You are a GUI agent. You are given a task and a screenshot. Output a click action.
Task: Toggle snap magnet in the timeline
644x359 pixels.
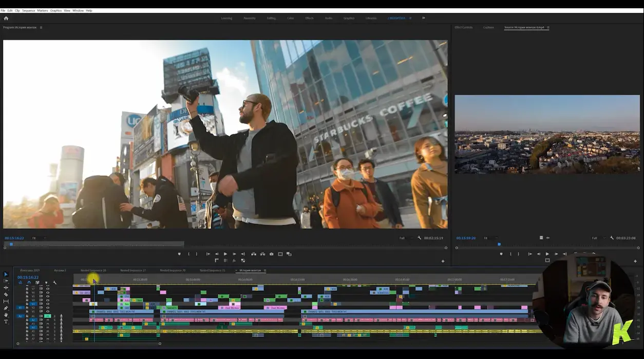(29, 283)
